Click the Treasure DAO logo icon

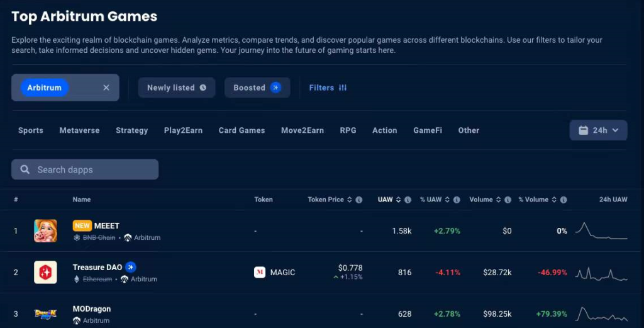pos(45,273)
